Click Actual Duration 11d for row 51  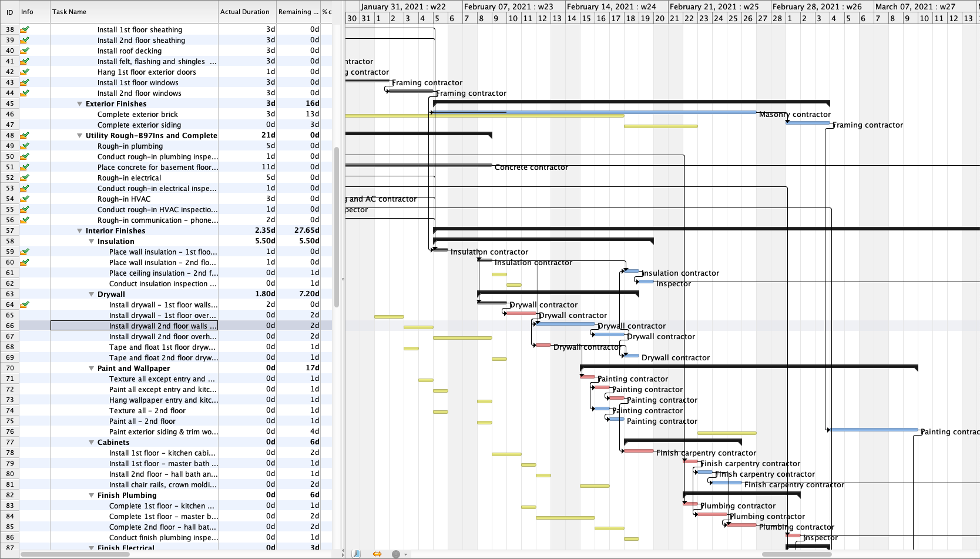point(268,167)
